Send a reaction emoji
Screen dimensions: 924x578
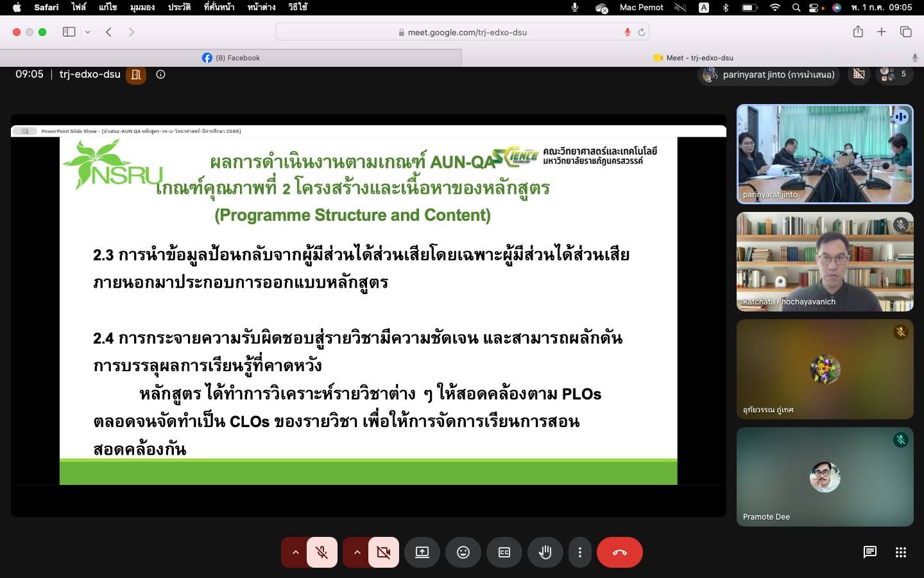click(463, 552)
